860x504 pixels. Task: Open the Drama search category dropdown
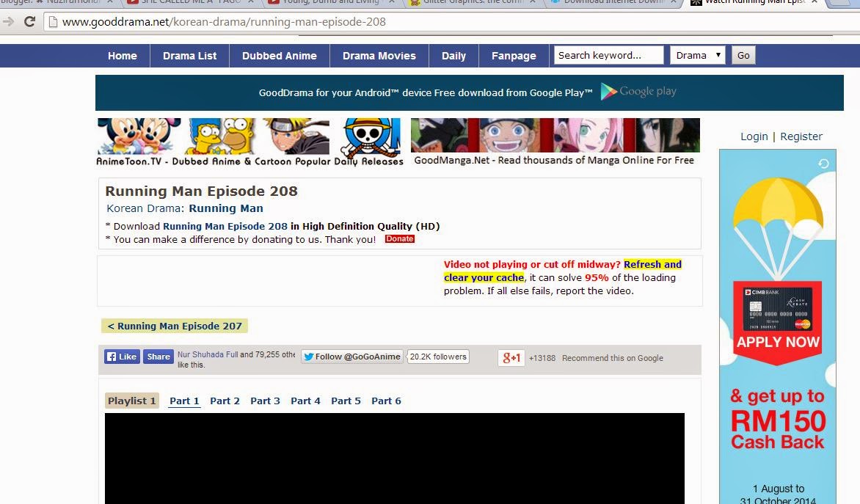(698, 56)
